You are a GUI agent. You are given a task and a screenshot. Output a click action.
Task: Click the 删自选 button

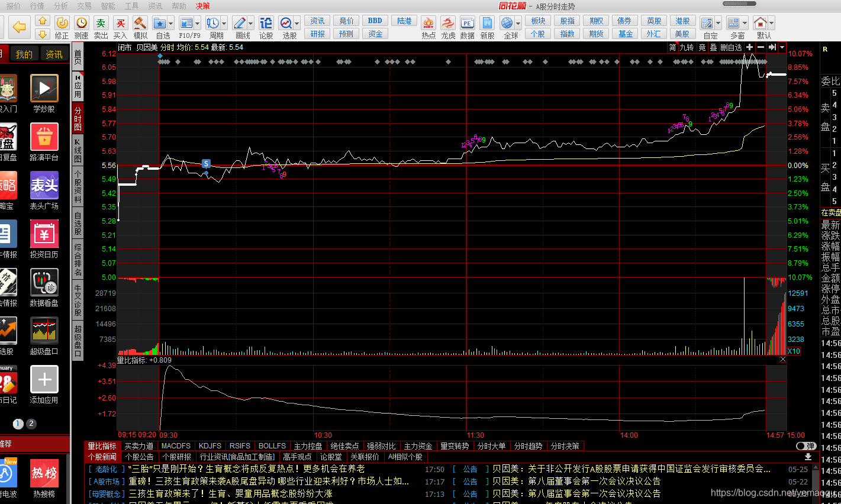coord(731,47)
